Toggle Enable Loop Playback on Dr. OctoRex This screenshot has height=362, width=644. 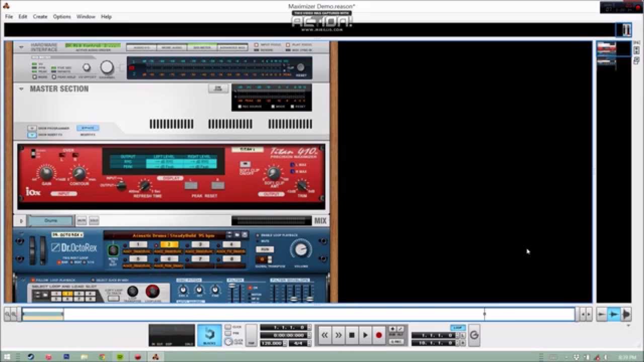[x=258, y=235]
